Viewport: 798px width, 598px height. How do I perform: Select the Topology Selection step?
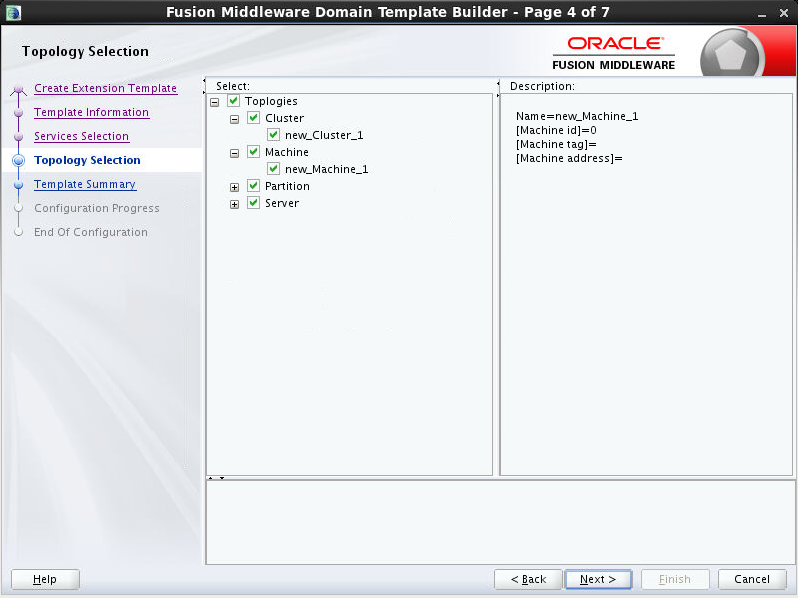[87, 160]
